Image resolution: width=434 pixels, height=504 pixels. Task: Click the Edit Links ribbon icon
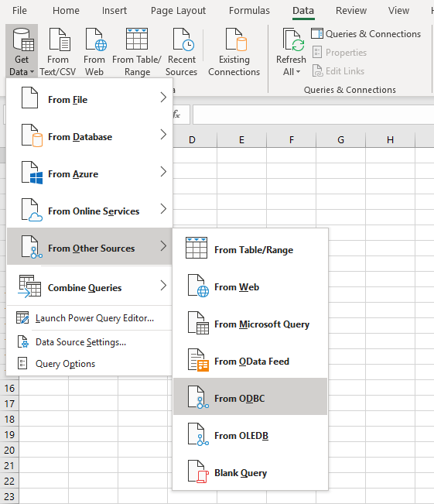[317, 70]
